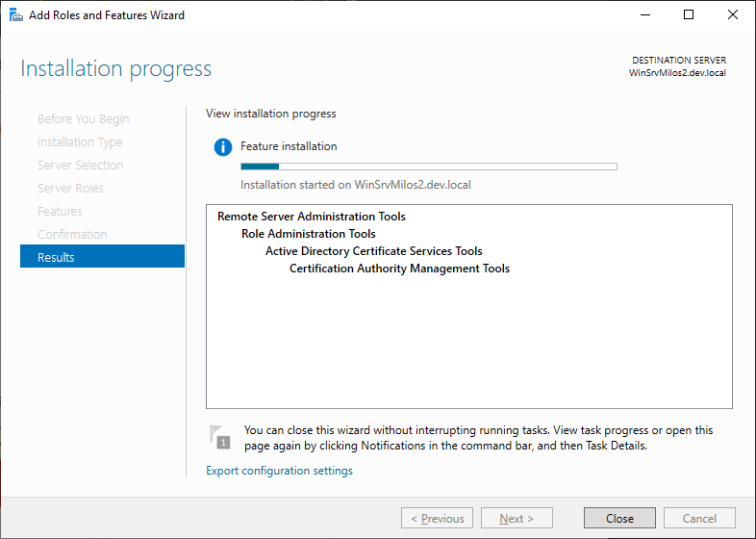Select Remote Server Administration Tools entry

click(x=312, y=217)
